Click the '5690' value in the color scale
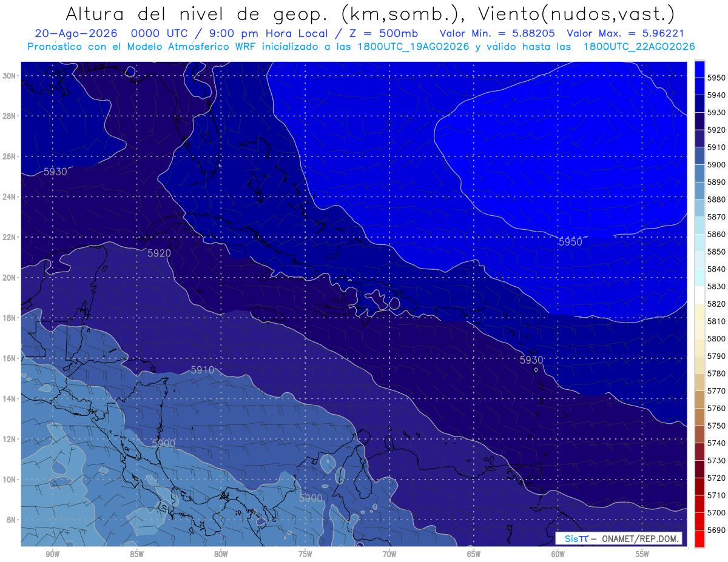728x562 pixels. coord(716,530)
